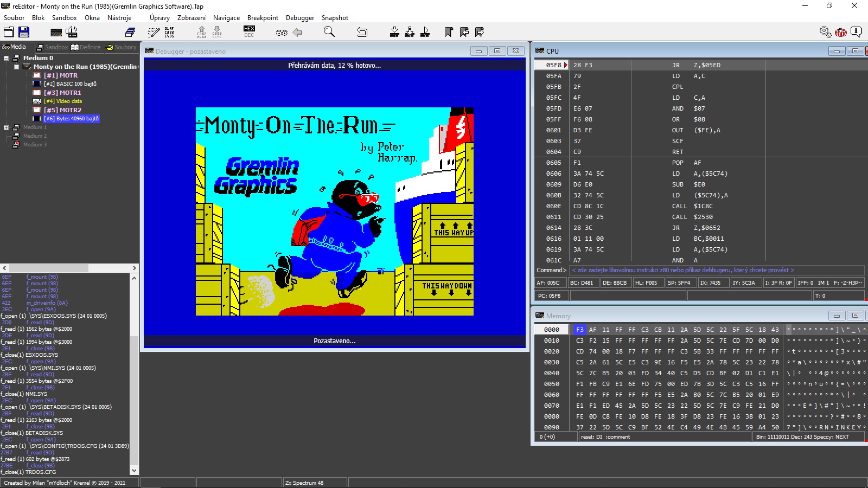Image resolution: width=868 pixels, height=488 pixels.
Task: Click highlighted byte F3 in memory row 0000
Action: [x=579, y=330]
